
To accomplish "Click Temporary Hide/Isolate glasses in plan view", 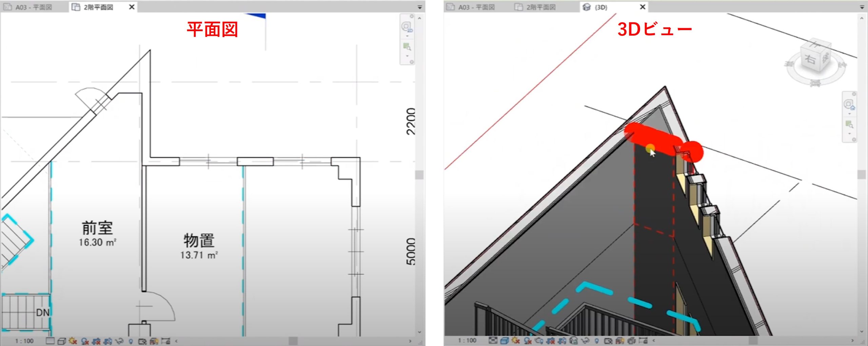I will click(119, 341).
